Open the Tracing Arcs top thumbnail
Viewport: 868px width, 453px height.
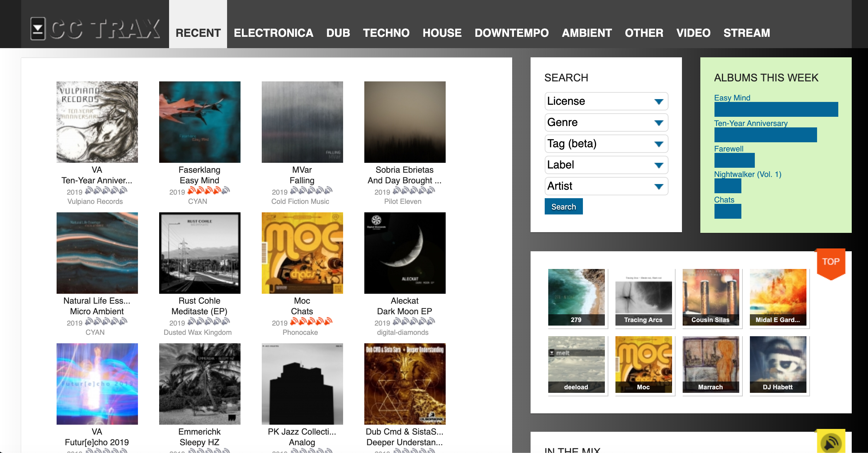coord(643,297)
